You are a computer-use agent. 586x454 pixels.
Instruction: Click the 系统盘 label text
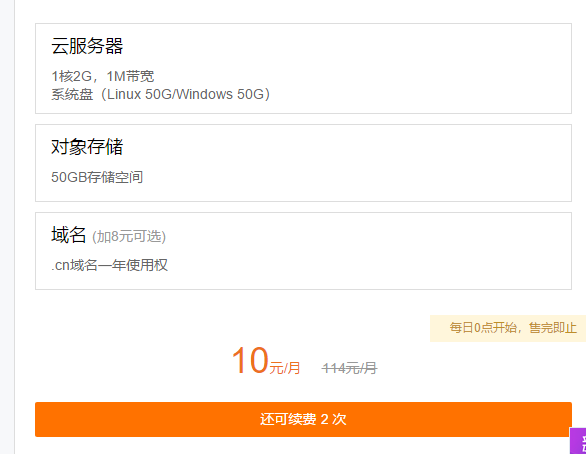(72, 94)
